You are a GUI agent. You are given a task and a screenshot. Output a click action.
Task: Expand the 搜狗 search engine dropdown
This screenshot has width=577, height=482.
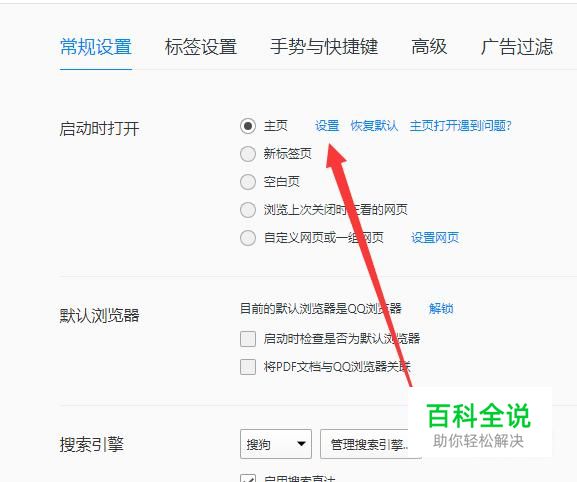coord(276,444)
